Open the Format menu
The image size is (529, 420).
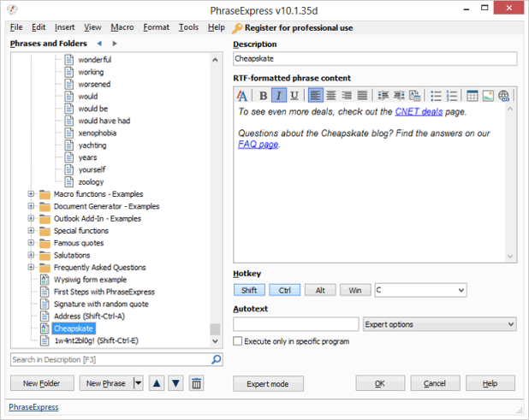(156, 27)
